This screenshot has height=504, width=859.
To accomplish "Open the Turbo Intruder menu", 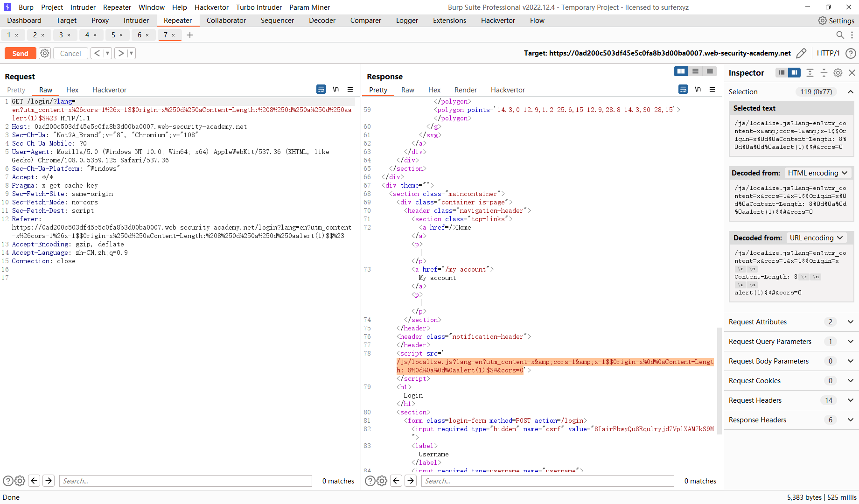I will tap(259, 7).
